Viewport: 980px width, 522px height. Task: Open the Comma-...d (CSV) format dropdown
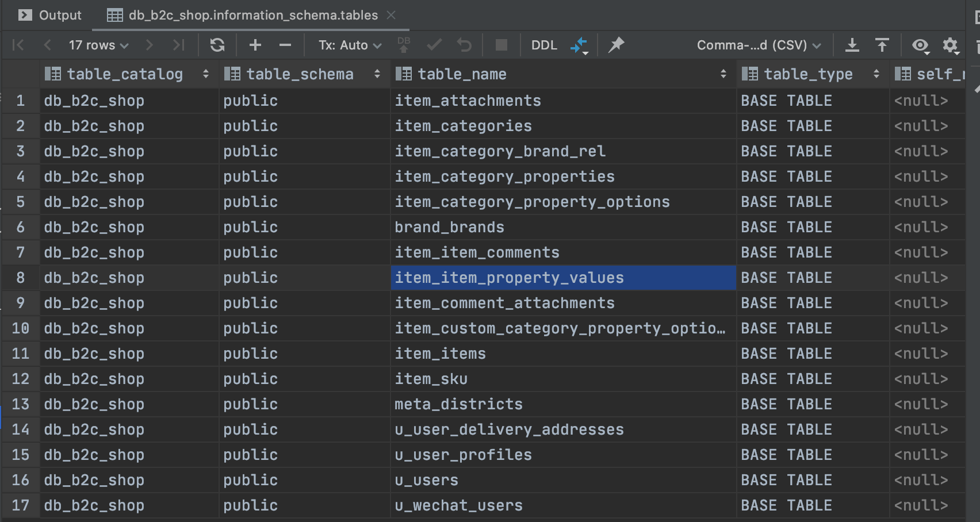click(759, 45)
